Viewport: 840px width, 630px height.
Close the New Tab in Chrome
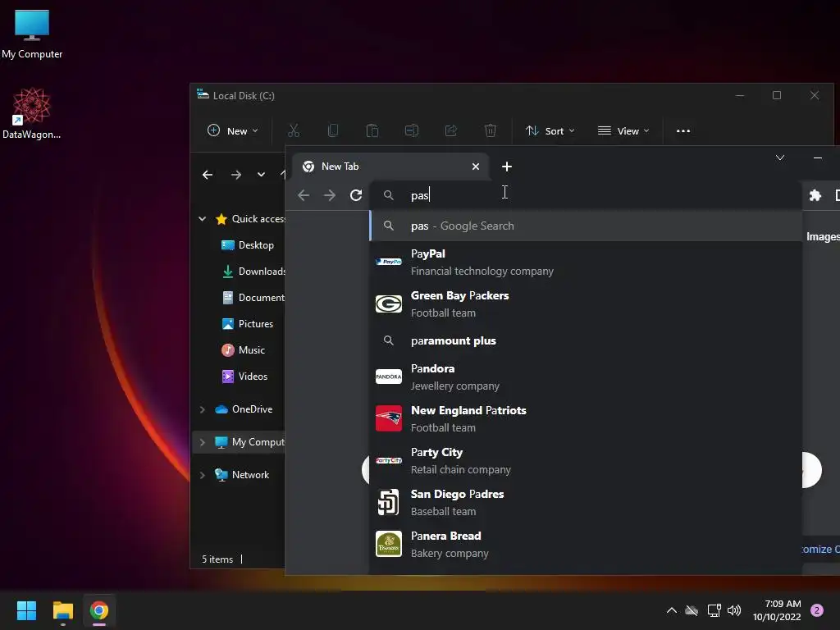tap(475, 167)
